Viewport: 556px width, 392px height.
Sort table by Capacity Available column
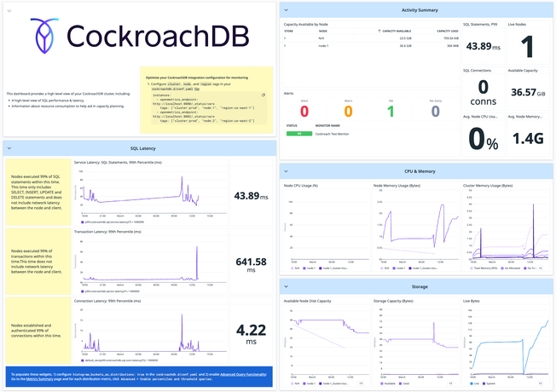395,32
